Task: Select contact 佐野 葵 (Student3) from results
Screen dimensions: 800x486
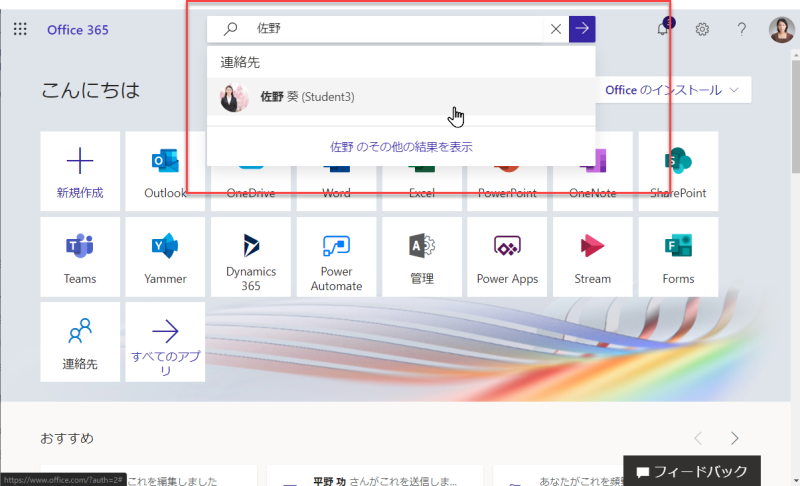Action: [x=401, y=97]
